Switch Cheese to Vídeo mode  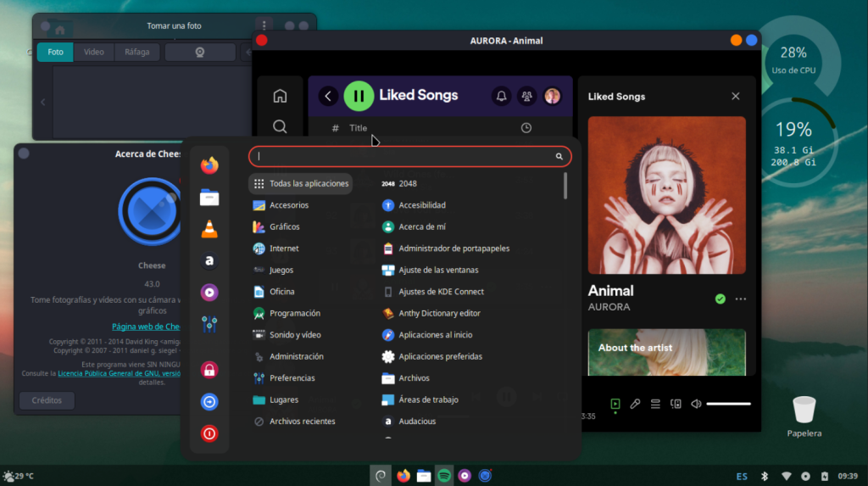94,52
